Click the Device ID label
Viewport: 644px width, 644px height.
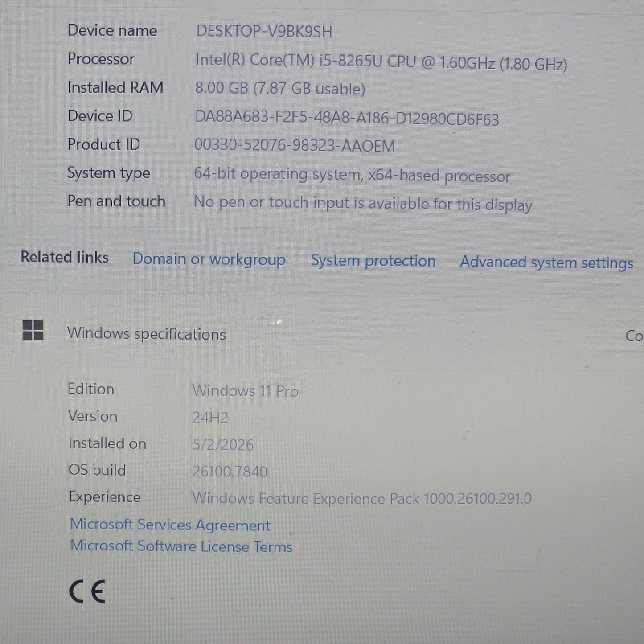(x=100, y=116)
